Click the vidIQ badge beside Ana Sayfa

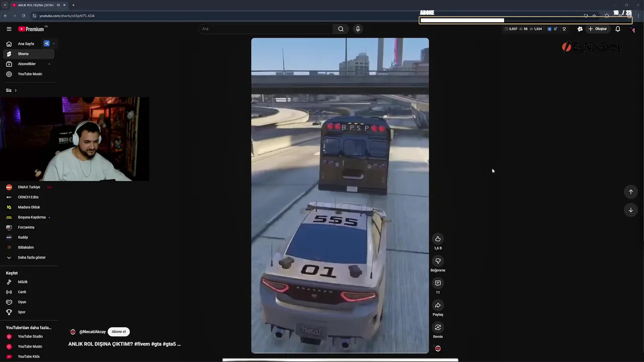click(47, 44)
